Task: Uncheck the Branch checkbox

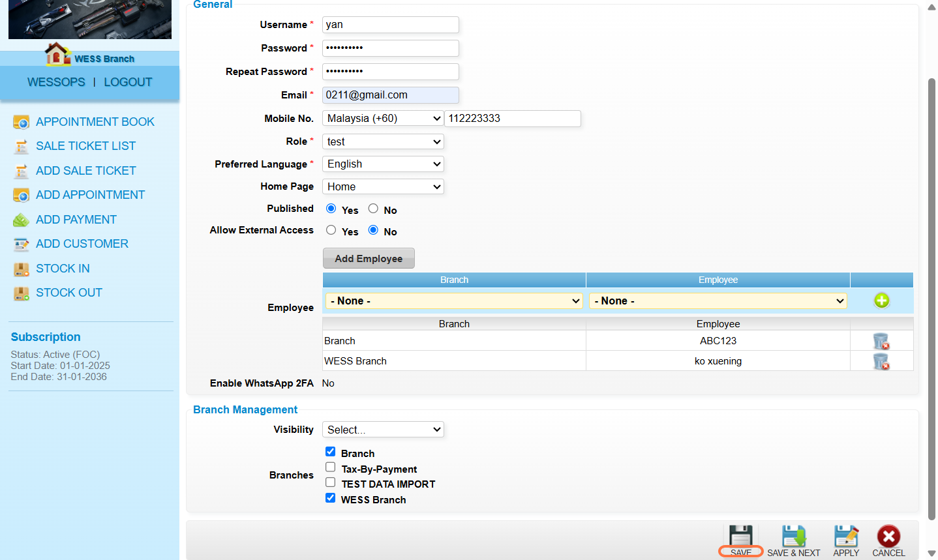Action: pos(331,452)
